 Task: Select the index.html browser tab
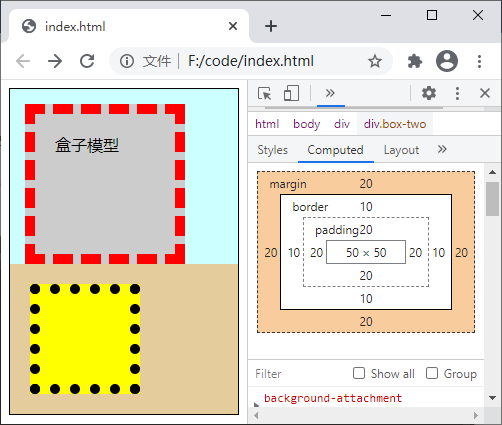tap(129, 26)
